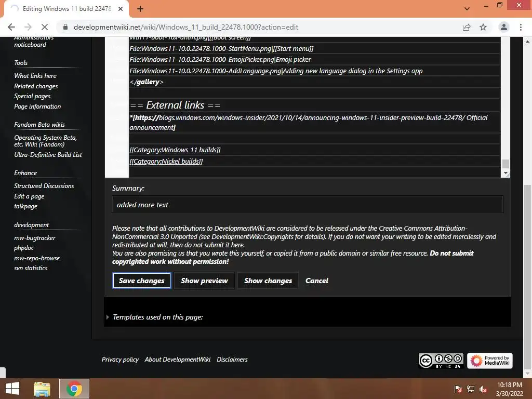The image size is (532, 399).
Task: Open Administrators noticeboard link
Action: pyautogui.click(x=33, y=41)
